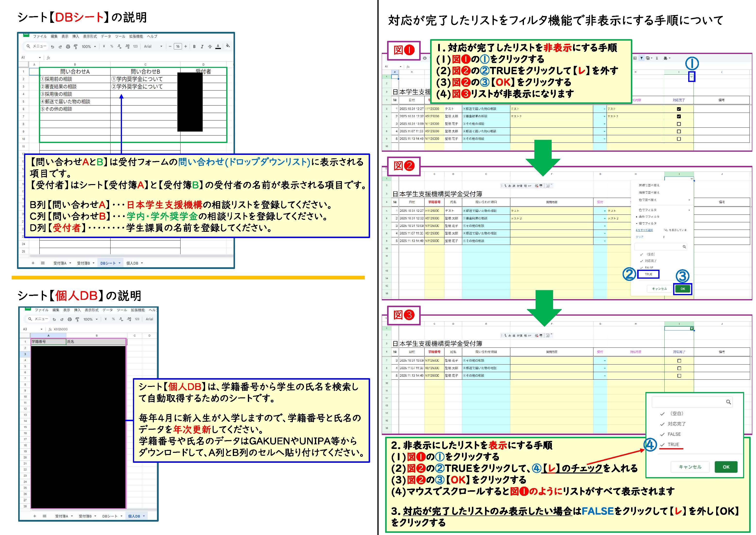Apply strikethrough from the toolbar
Viewport: 756px width, 535px height.
[x=210, y=46]
